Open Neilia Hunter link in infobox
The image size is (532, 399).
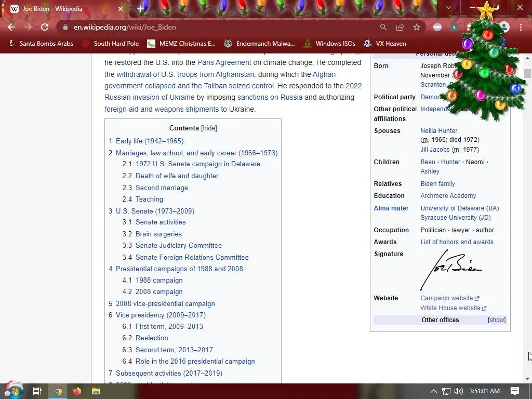tap(438, 130)
